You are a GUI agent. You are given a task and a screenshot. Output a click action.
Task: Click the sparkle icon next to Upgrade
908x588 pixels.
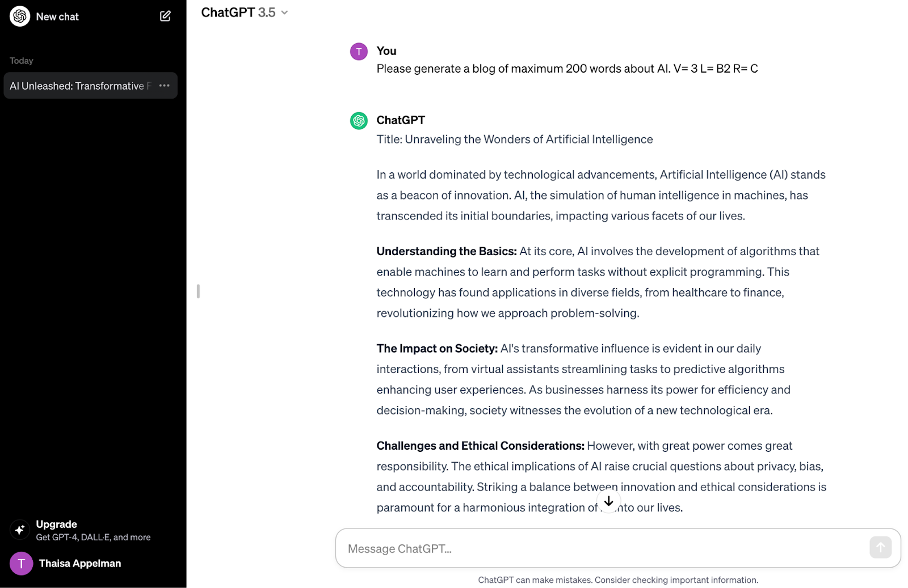coord(20,529)
